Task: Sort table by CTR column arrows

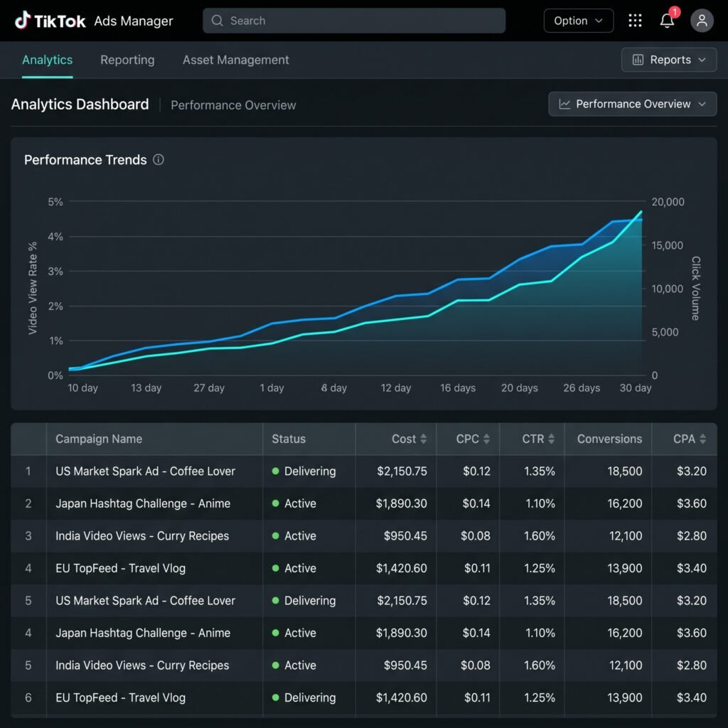Action: pyautogui.click(x=551, y=439)
